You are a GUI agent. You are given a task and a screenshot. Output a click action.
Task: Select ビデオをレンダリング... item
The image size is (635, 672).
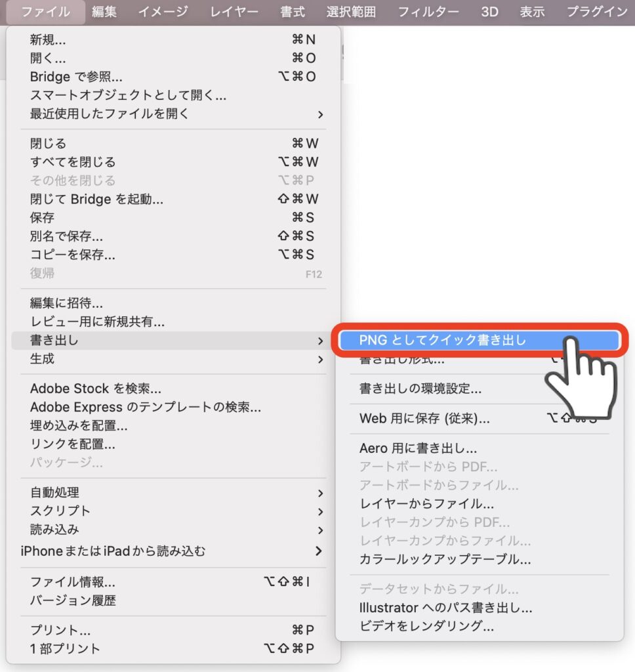pos(426,625)
